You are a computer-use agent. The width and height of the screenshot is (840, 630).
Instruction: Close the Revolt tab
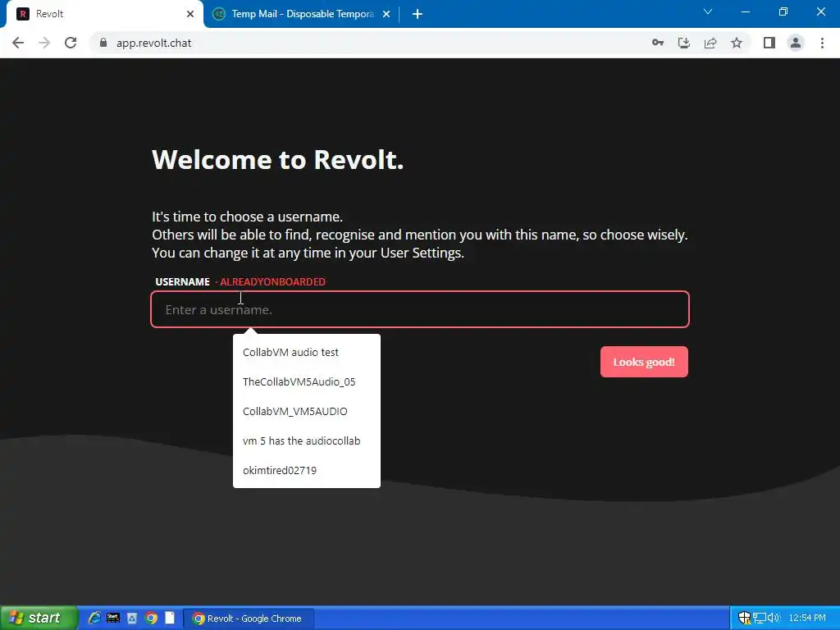point(190,14)
